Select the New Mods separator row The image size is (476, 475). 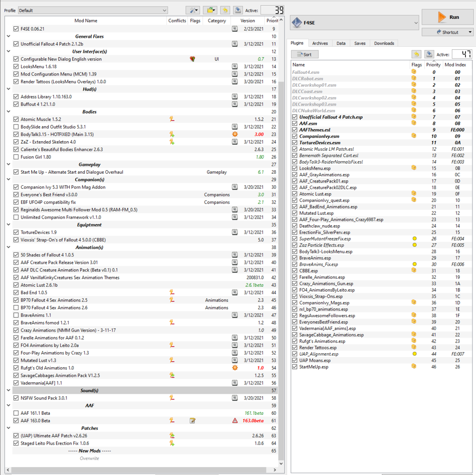(145, 451)
